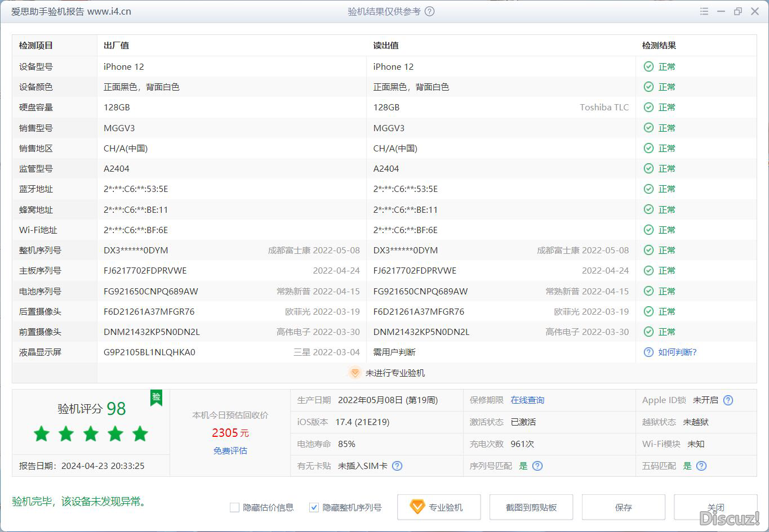Open the list menu icon in title bar
769x532 pixels.
pyautogui.click(x=704, y=11)
